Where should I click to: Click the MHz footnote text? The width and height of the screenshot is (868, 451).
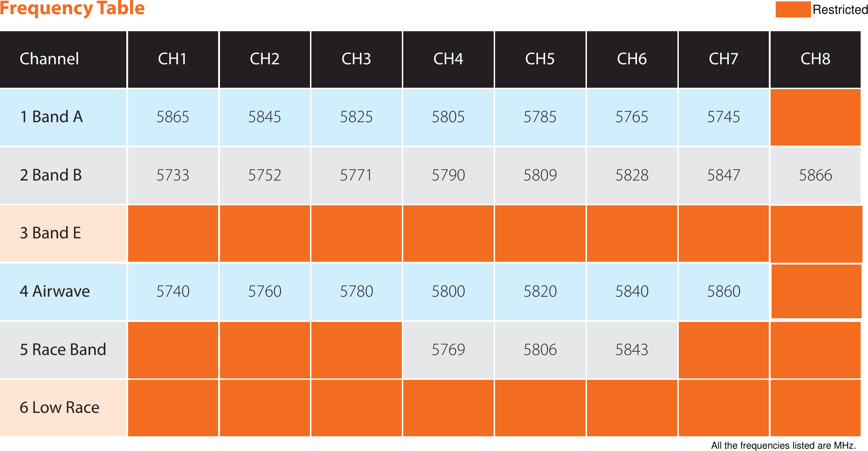click(783, 445)
